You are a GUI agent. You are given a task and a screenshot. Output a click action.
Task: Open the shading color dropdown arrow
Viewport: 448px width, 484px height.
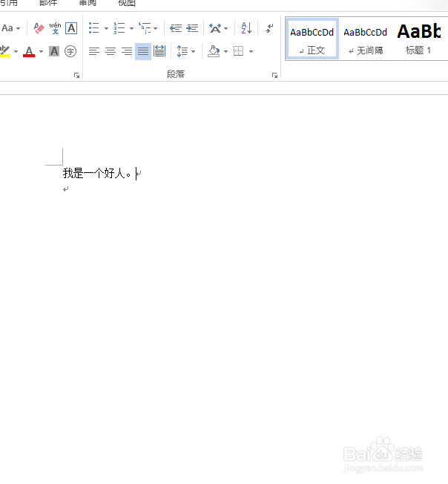[x=225, y=51]
